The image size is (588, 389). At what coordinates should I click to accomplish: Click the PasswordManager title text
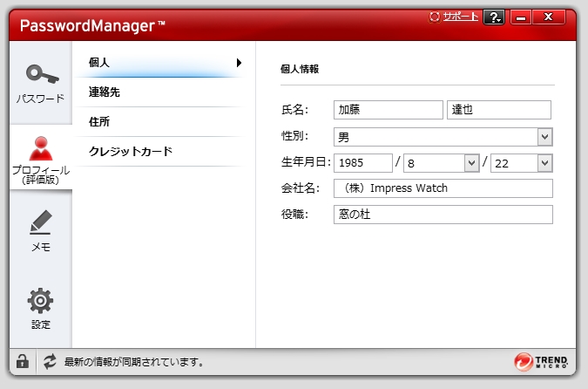[x=92, y=25]
